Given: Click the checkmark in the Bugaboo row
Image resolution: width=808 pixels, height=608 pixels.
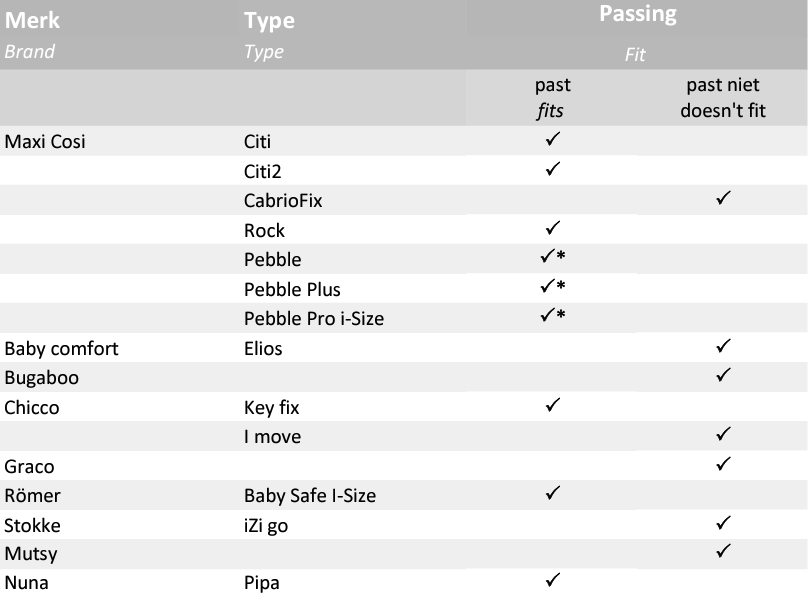Looking at the screenshot, I should pyautogui.click(x=723, y=376).
